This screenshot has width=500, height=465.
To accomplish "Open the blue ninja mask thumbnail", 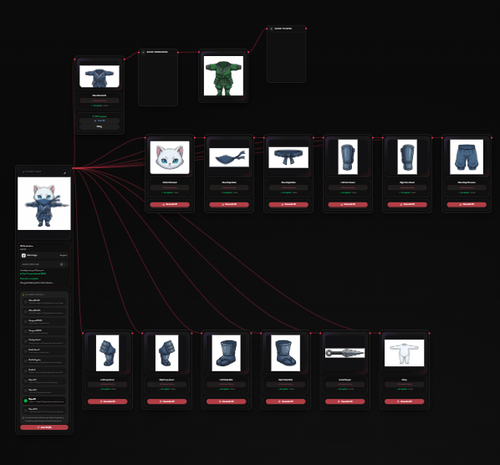I will pyautogui.click(x=229, y=157).
